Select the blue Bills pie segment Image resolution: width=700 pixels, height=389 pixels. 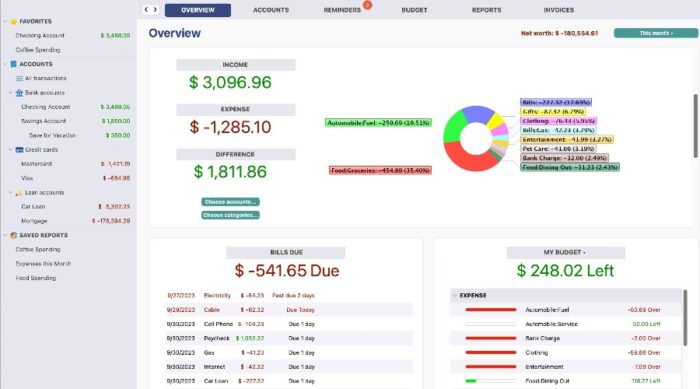click(x=479, y=113)
